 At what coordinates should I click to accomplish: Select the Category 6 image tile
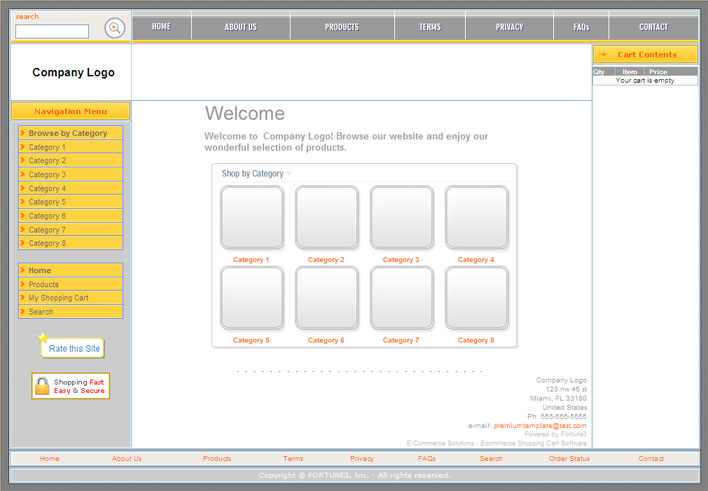point(327,298)
